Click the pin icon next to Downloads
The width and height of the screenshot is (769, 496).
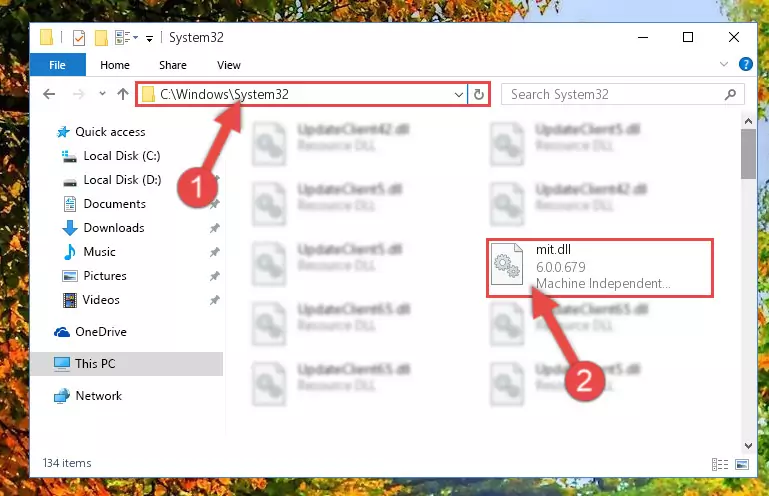click(214, 228)
